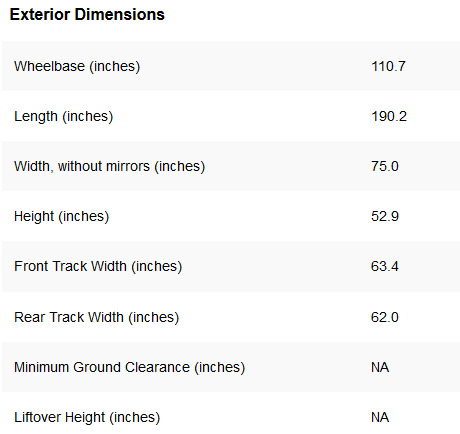Viewport: 460px width, 434px height.
Task: Click the front track value 63.4
Action: tap(385, 266)
